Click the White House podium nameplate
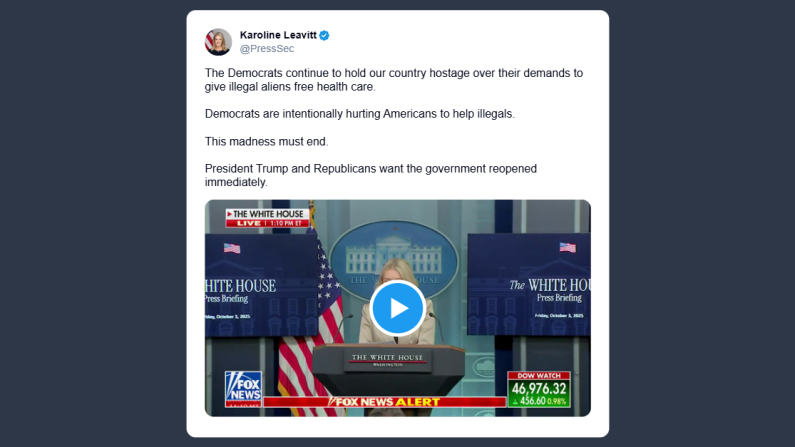This screenshot has width=795, height=447. coord(388,360)
